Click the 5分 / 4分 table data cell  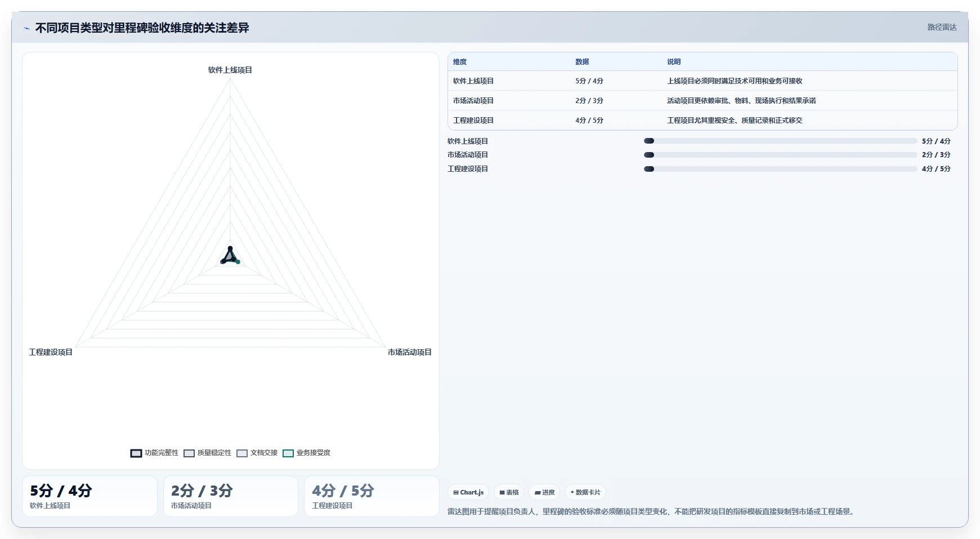click(x=589, y=81)
